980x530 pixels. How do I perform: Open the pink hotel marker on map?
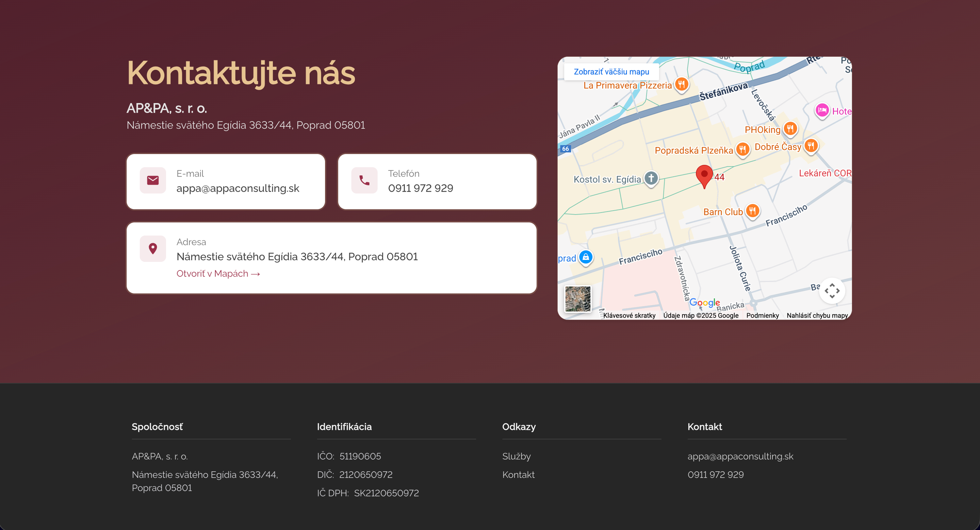point(822,111)
